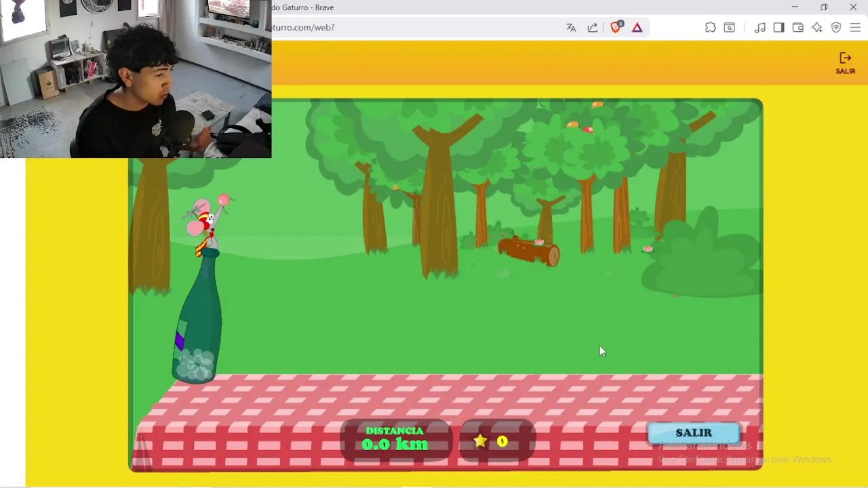The height and width of the screenshot is (488, 868).
Task: Click the share page icon in address bar
Action: click(x=593, y=28)
